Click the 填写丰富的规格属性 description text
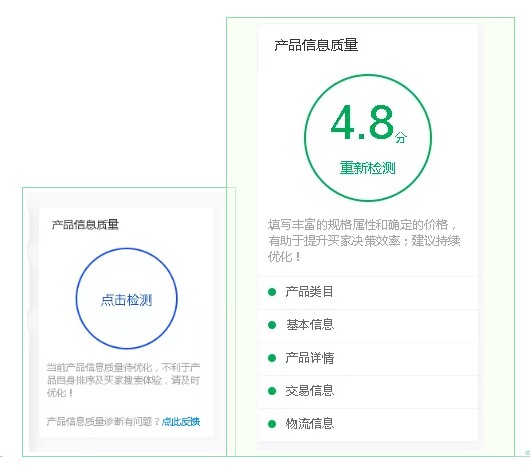 364,241
